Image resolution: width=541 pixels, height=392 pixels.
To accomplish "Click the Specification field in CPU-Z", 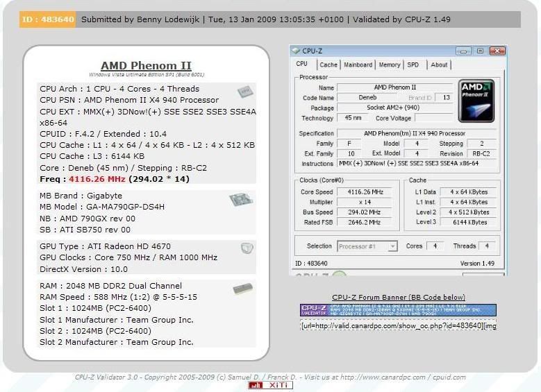I will tap(417, 133).
